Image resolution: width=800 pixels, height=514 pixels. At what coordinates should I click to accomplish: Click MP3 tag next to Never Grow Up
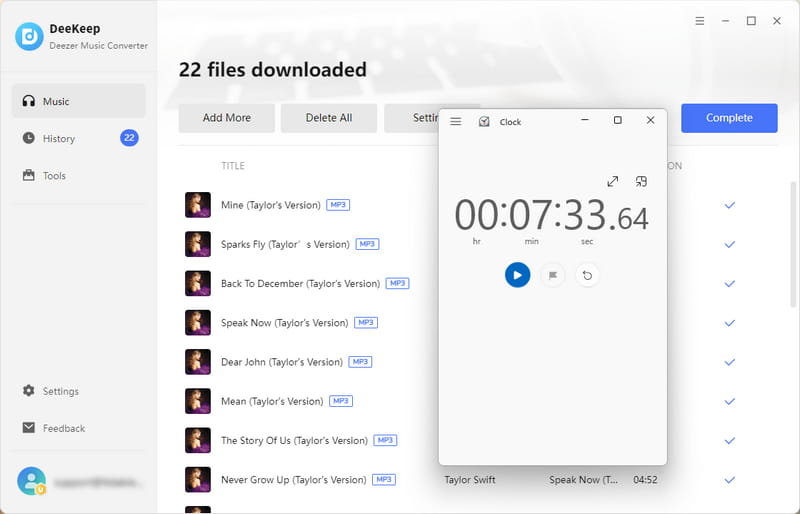click(384, 480)
